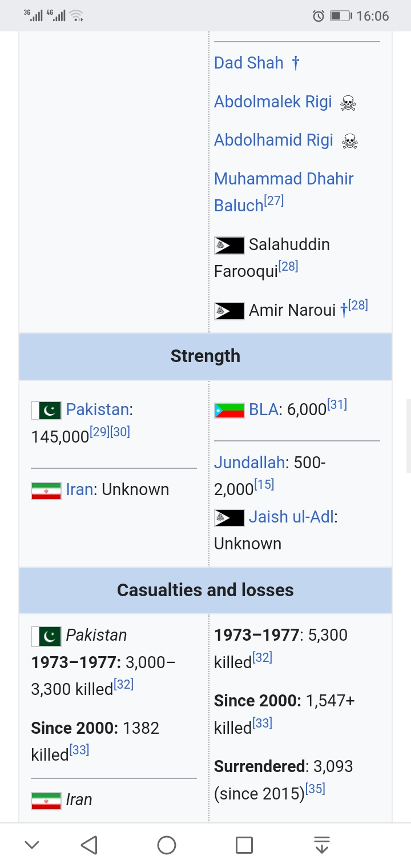The height and width of the screenshot is (868, 411).
Task: Tap the Strength section header
Action: (x=205, y=356)
